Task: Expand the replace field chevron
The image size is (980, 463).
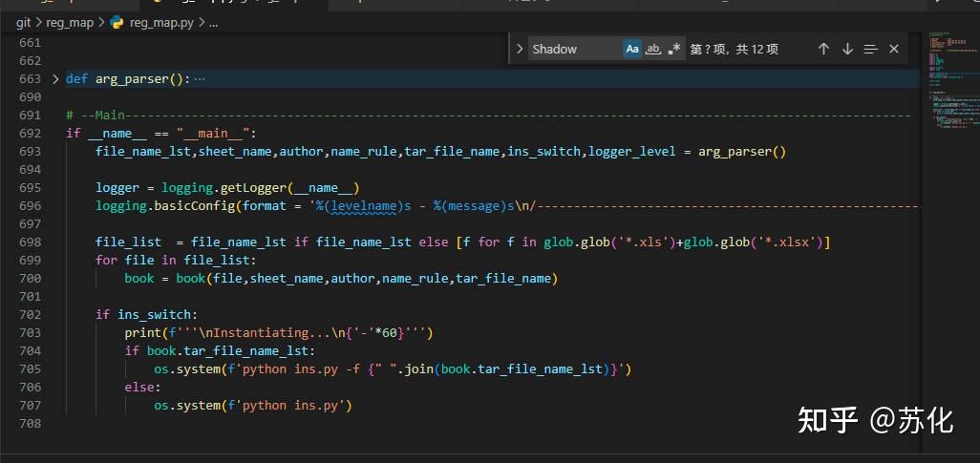Action: (x=519, y=49)
